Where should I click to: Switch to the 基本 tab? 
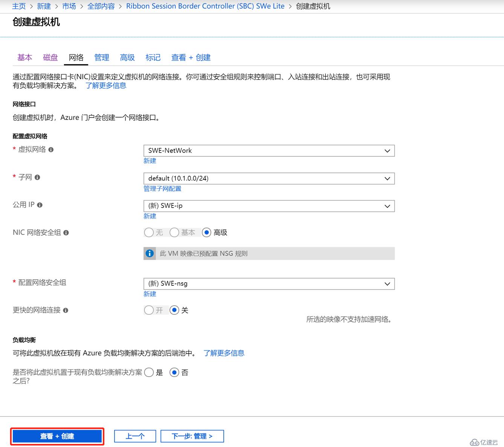25,57
